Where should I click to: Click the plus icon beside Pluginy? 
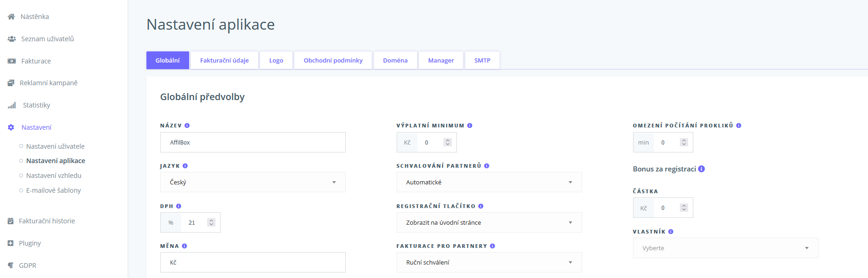pyautogui.click(x=11, y=243)
